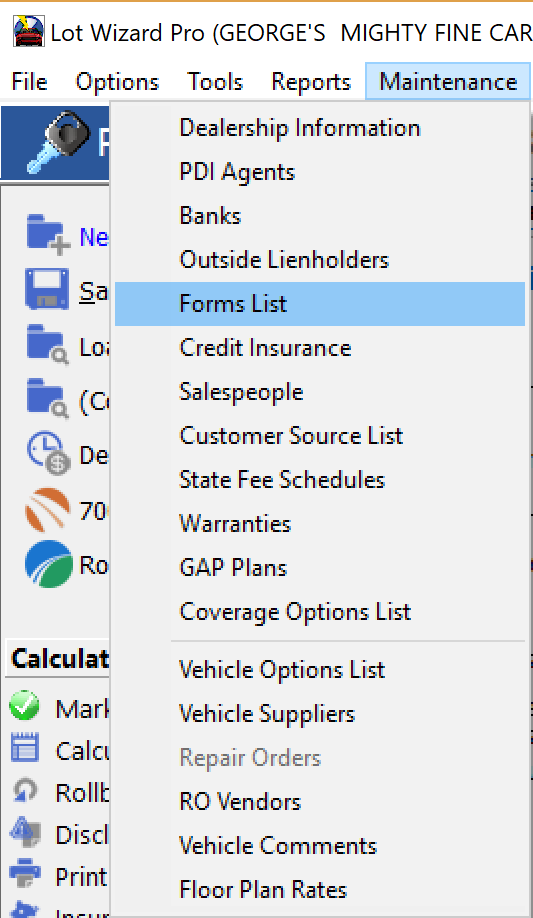The height and width of the screenshot is (918, 533).
Task: Click the orange swoosh 70 icon
Action: pos(47,509)
